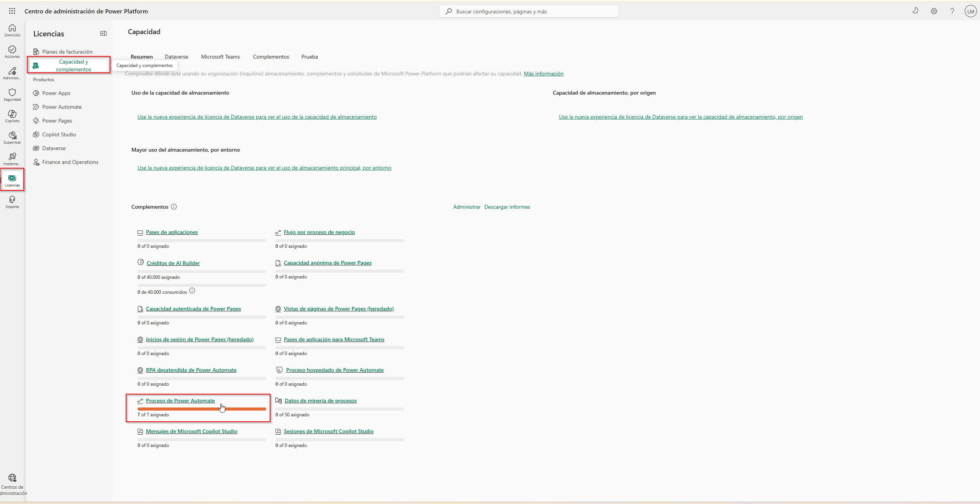The image size is (980, 504).
Task: Open the app launcher waffle icon
Action: [12, 11]
